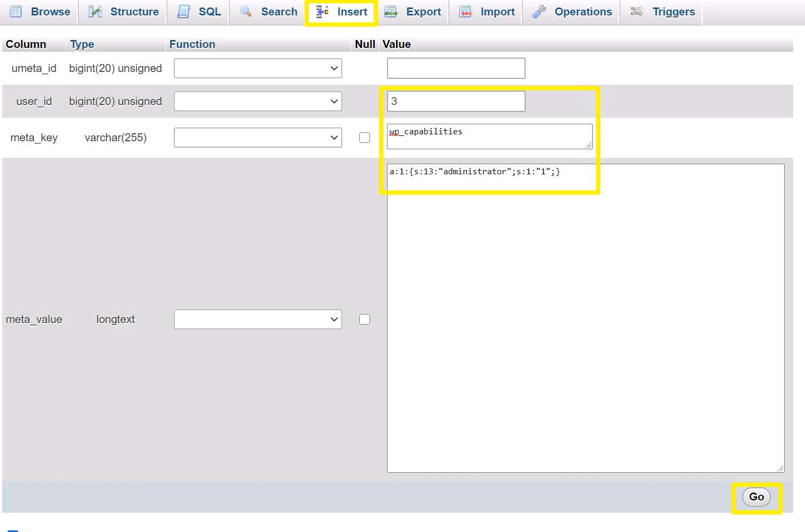The width and height of the screenshot is (805, 532).
Task: Click the Operations wrench icon
Action: (539, 11)
